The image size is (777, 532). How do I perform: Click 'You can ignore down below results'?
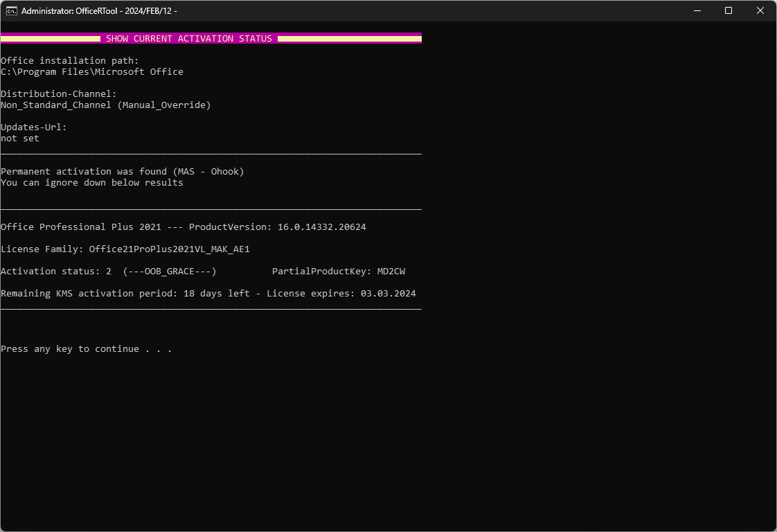92,182
